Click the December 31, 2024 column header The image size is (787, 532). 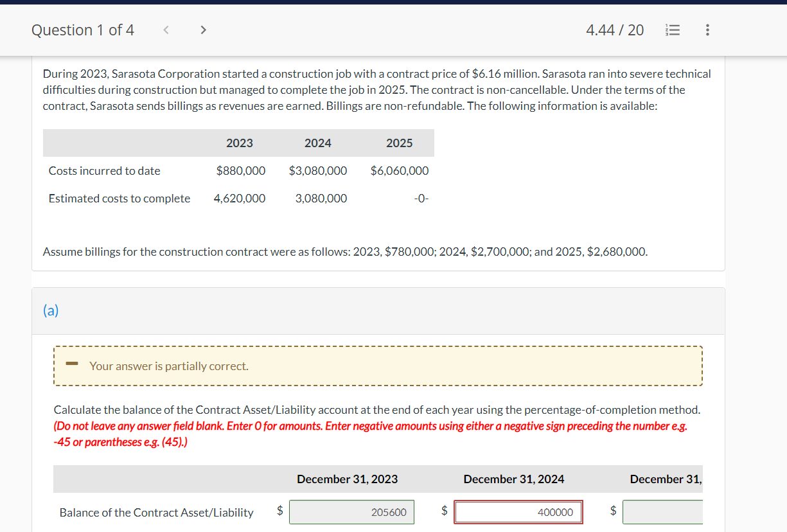[x=514, y=479]
